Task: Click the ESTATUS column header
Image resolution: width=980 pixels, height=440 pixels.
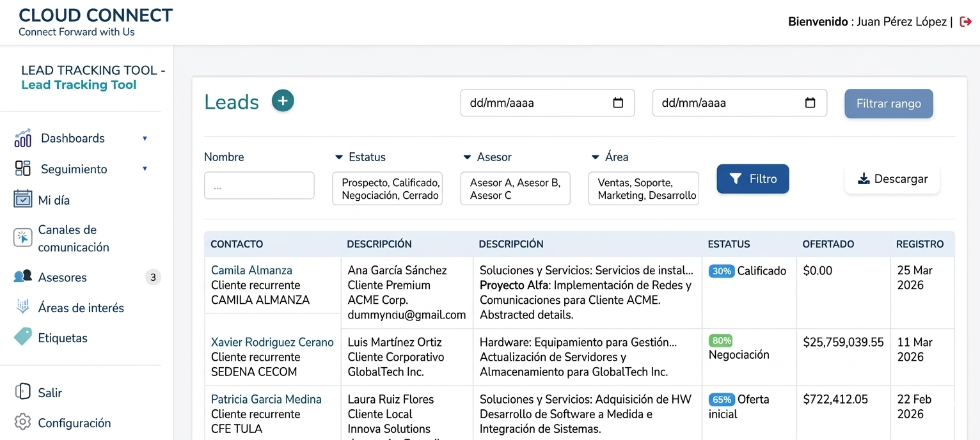Action: tap(729, 244)
